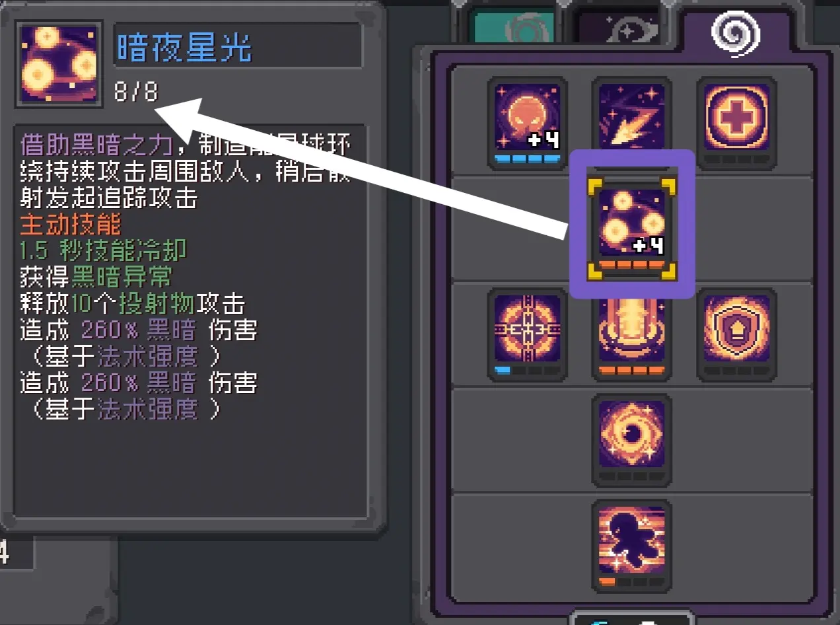Click orange level bar under starlight skill
The height and width of the screenshot is (625, 840).
coord(631,265)
